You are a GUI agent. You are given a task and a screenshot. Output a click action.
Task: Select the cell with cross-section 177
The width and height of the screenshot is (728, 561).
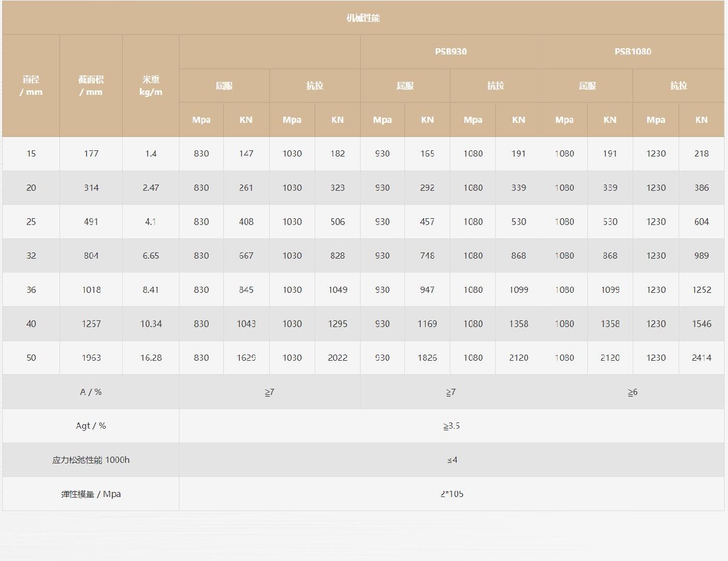[x=91, y=154]
